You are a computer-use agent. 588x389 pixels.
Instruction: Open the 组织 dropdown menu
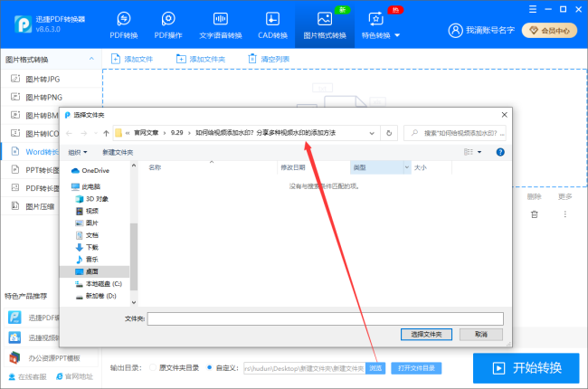click(x=78, y=152)
